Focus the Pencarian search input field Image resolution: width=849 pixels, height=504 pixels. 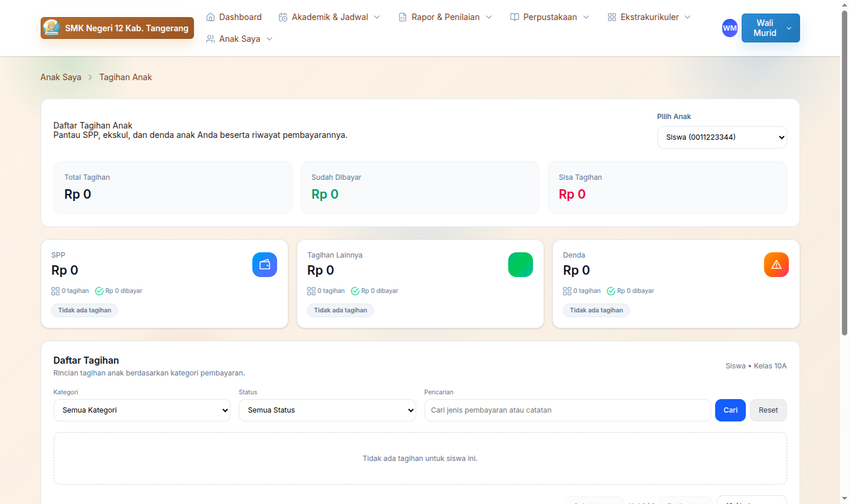pos(567,410)
